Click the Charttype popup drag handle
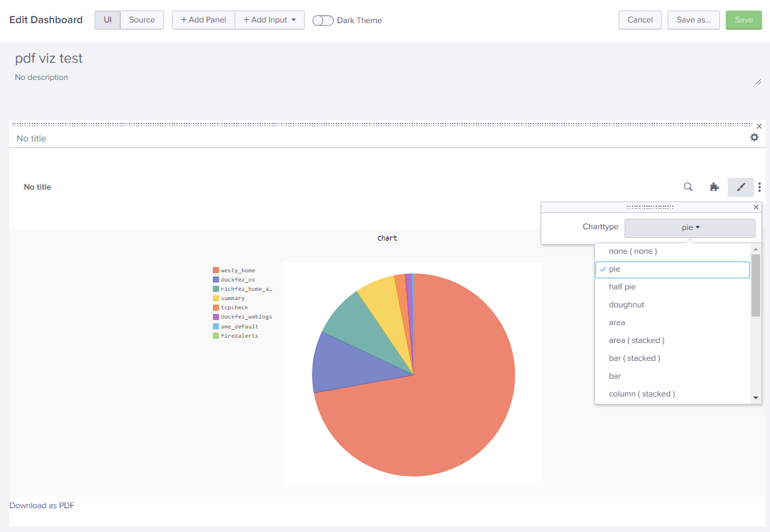770x532 pixels. tap(650, 208)
